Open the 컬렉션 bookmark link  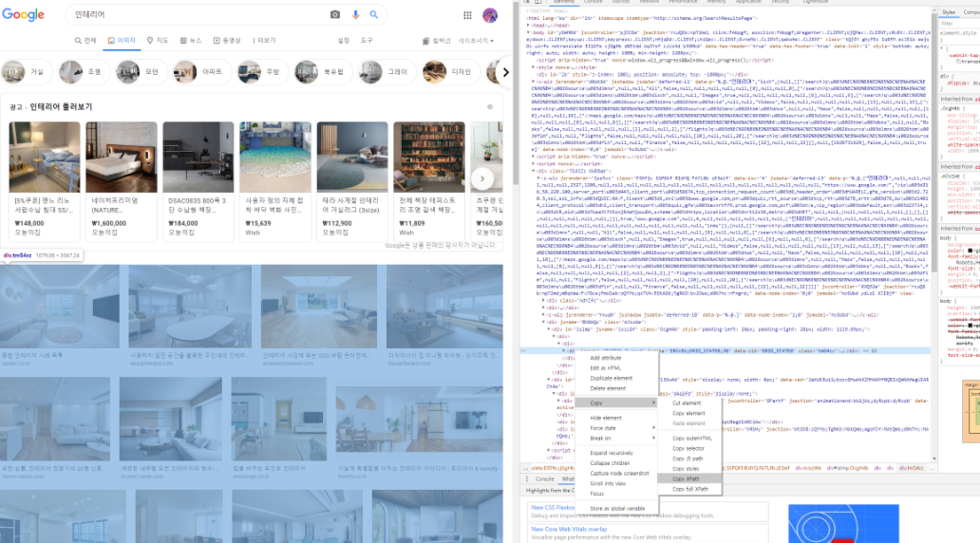pos(436,41)
